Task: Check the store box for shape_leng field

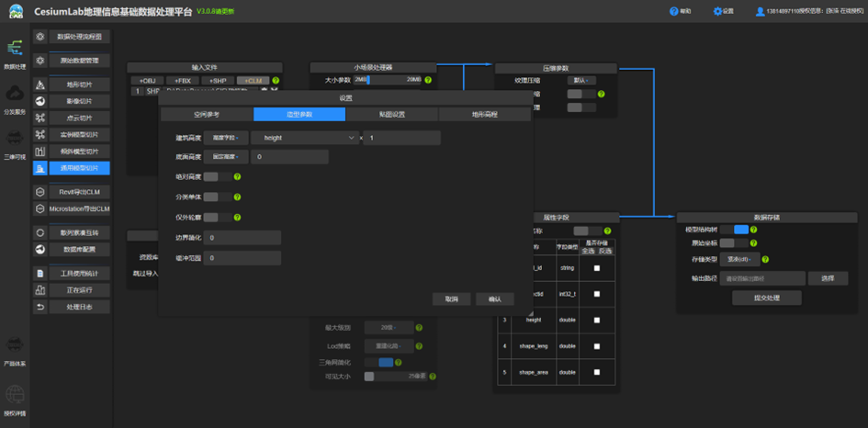Action: (x=597, y=346)
